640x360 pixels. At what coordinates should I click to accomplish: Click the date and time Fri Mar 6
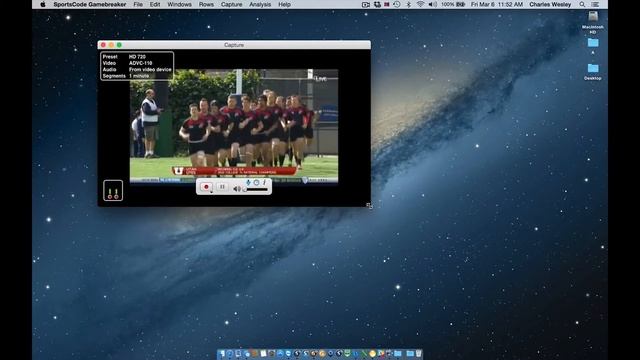tap(497, 4)
